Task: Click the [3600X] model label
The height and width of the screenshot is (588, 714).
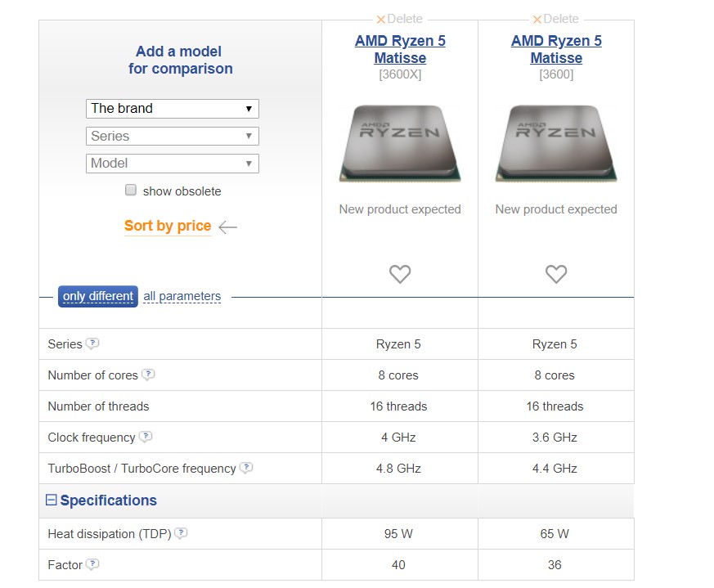Action: [x=400, y=74]
